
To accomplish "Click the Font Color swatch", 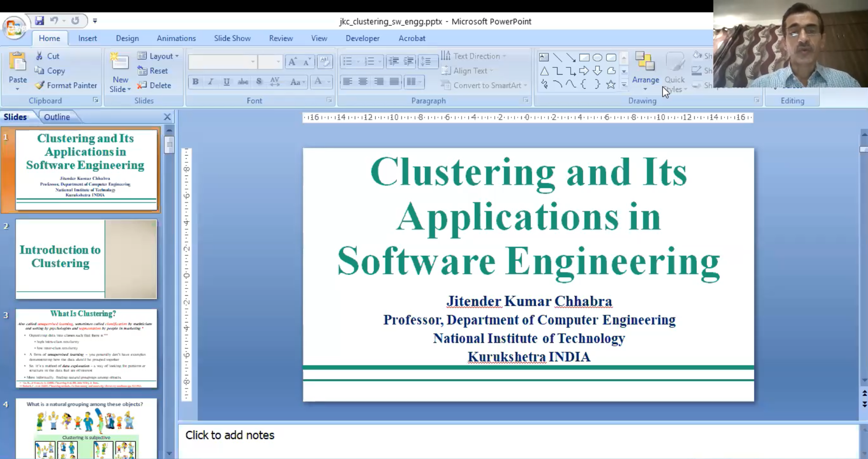I will click(318, 82).
